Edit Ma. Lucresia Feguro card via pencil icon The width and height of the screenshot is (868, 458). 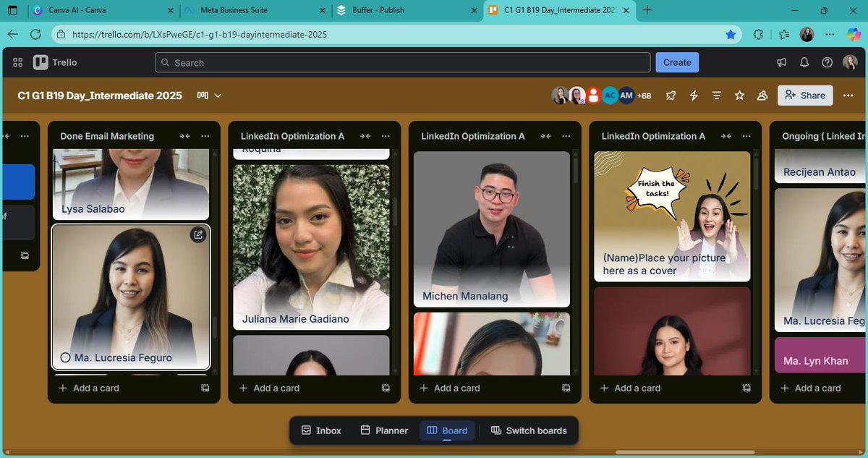coord(198,234)
